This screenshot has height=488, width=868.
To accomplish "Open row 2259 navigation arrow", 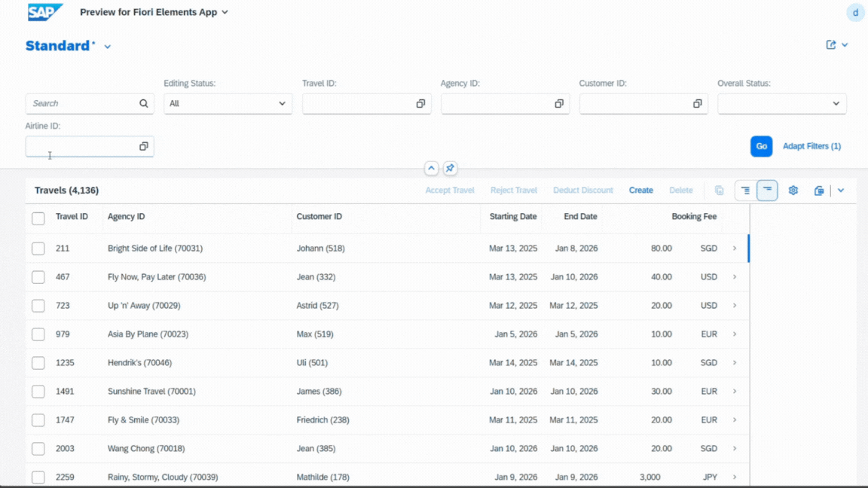I will click(735, 477).
